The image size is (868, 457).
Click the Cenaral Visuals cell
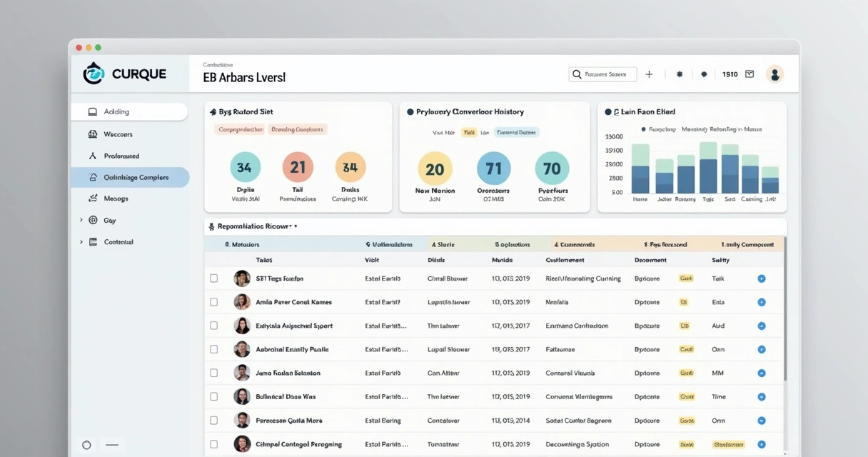tap(570, 373)
